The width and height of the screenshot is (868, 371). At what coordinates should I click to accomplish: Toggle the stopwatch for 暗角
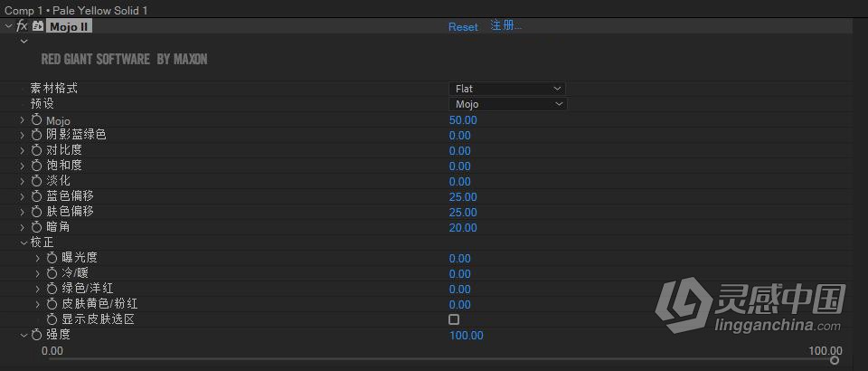coord(36,227)
